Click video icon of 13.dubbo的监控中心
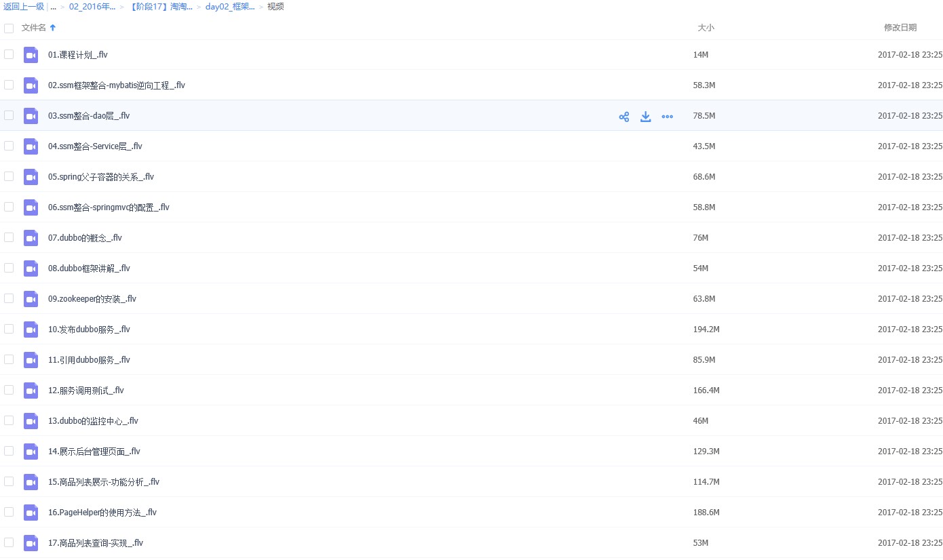Viewport: 943px width, 560px height. pyautogui.click(x=31, y=421)
